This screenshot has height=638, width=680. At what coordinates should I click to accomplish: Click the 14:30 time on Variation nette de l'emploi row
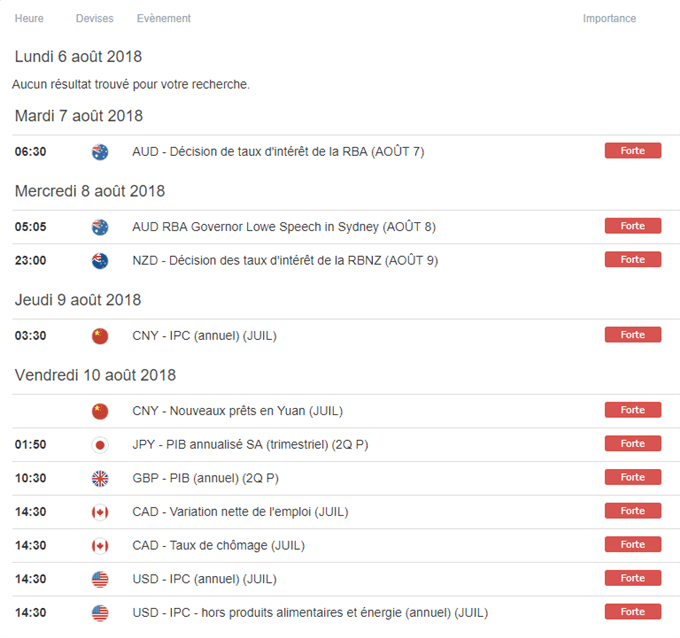(30, 512)
